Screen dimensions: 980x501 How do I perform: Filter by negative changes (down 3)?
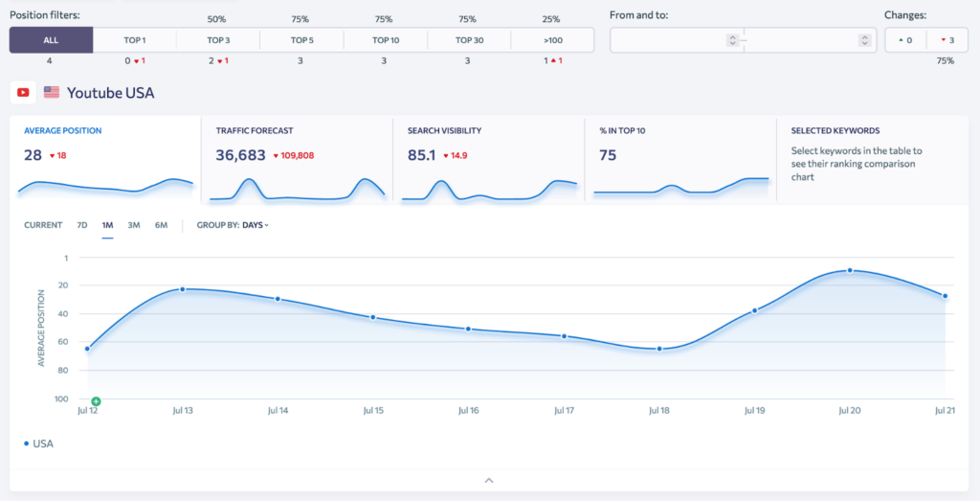[x=947, y=40]
